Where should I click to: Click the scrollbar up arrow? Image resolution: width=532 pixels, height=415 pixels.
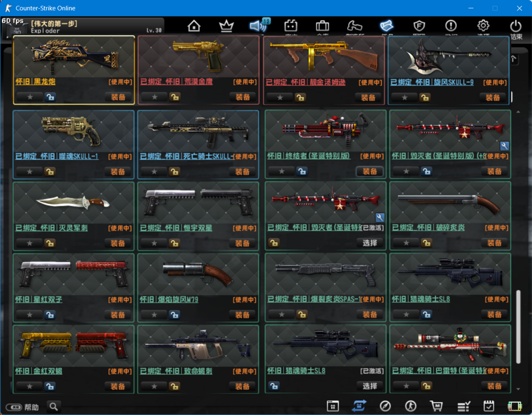coord(518,112)
